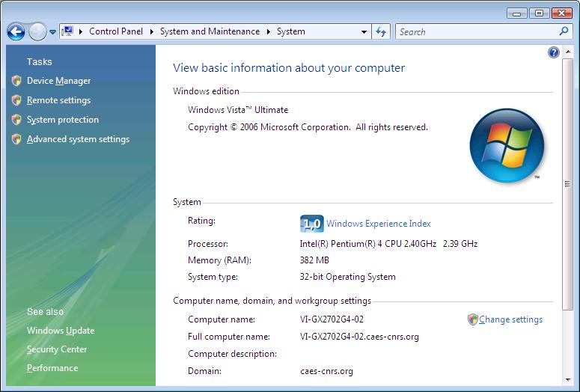Click the Windows Vista Ultimate edition text
Viewport: 580px width, 392px height.
pos(238,110)
